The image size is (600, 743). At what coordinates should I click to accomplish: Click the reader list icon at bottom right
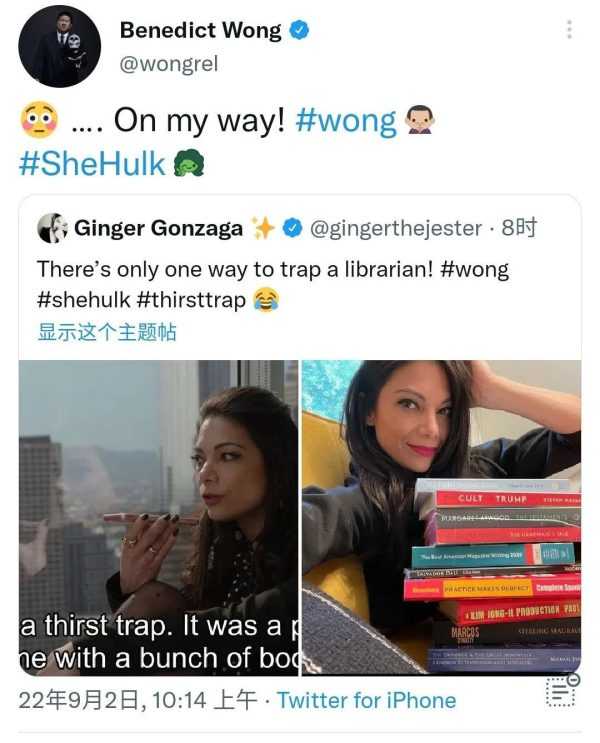point(563,690)
